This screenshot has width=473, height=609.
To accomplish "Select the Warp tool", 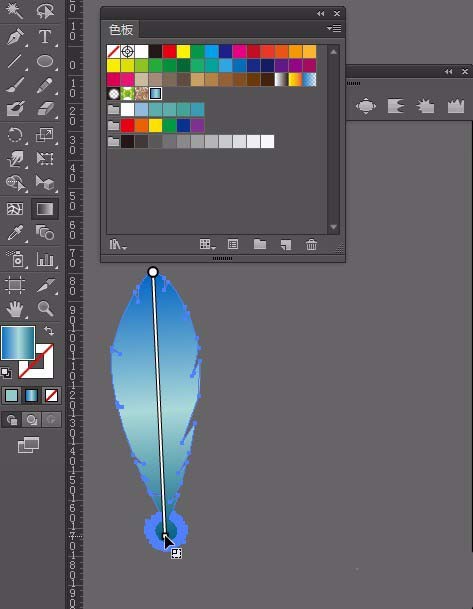I will [x=15, y=158].
